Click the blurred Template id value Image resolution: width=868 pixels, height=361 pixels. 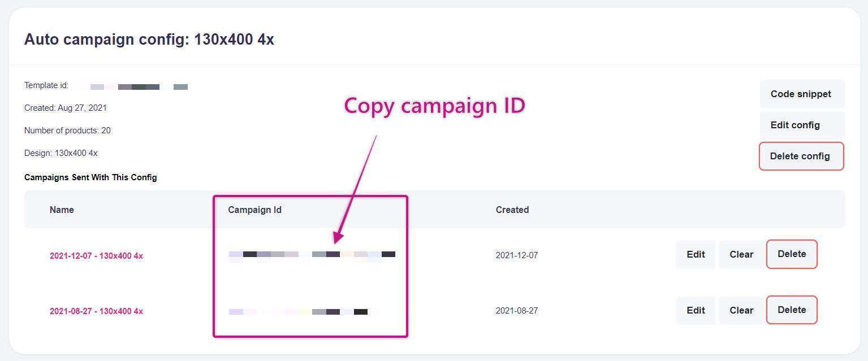pos(139,87)
